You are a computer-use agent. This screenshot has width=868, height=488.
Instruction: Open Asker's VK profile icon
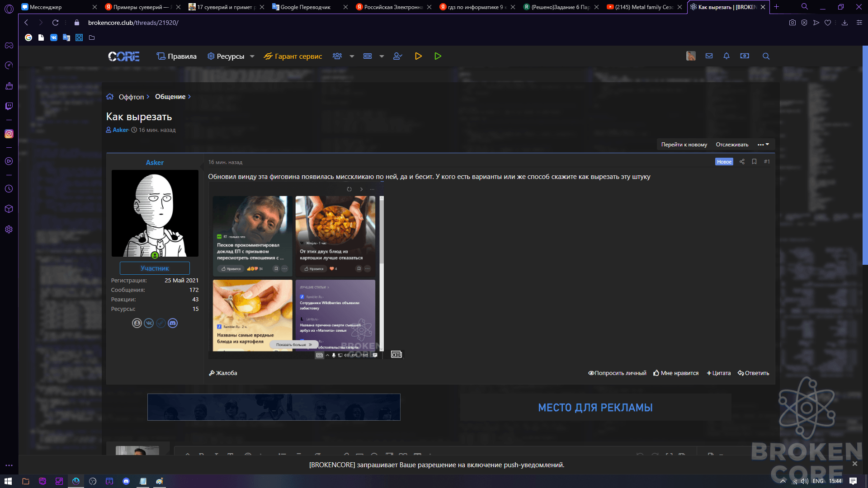[149, 323]
